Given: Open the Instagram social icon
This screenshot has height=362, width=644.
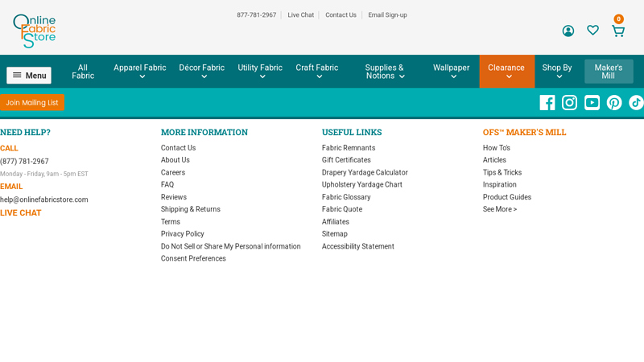Looking at the screenshot, I should (x=569, y=102).
